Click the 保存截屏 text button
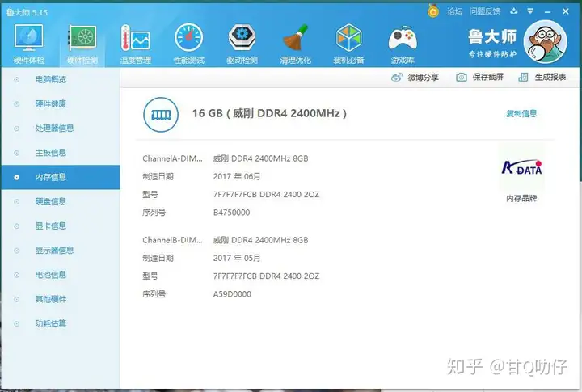582x392 pixels. click(487, 78)
